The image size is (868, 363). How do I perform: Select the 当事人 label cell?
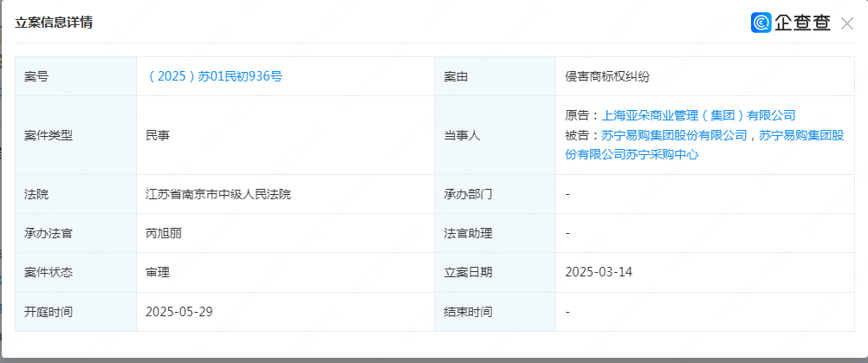pyautogui.click(x=495, y=135)
